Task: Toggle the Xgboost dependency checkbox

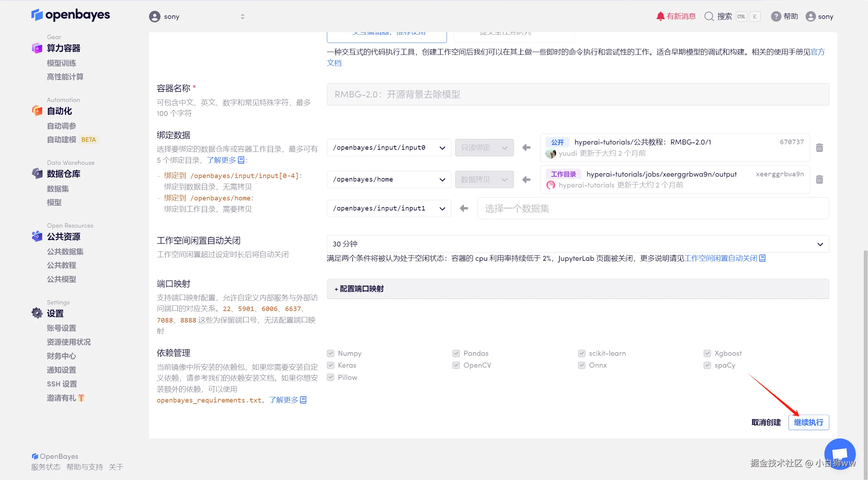Action: point(707,353)
